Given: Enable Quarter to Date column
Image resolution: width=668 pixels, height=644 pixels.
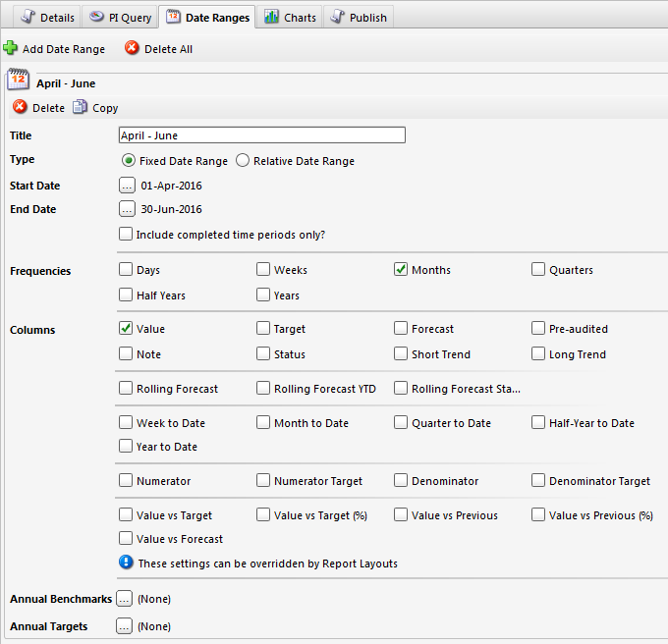Looking at the screenshot, I should 401,422.
